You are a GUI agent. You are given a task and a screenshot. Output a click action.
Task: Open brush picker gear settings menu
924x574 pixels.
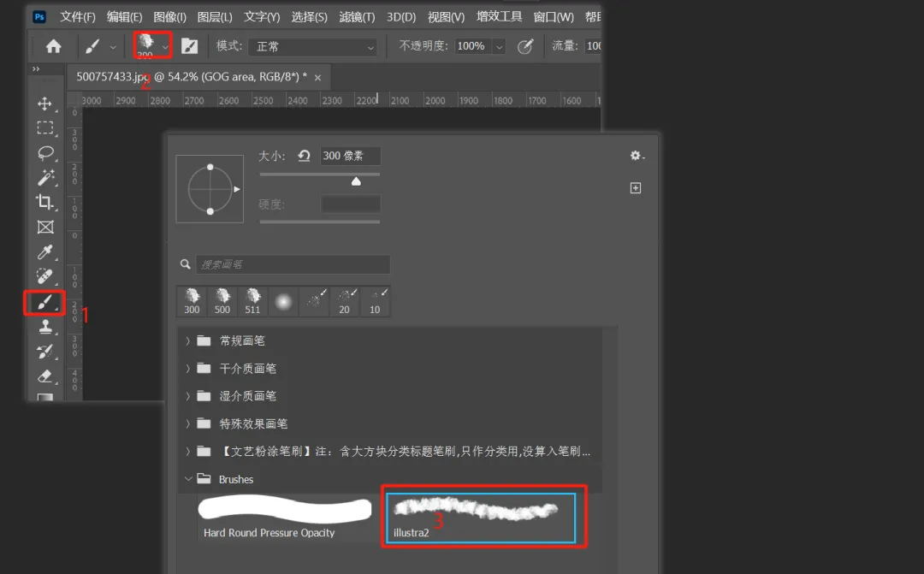(x=637, y=156)
